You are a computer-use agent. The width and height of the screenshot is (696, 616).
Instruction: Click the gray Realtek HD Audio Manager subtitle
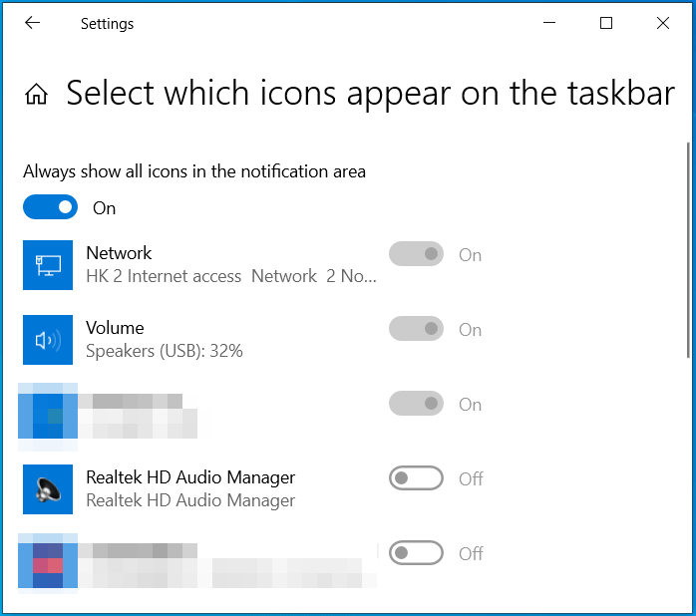coord(190,500)
